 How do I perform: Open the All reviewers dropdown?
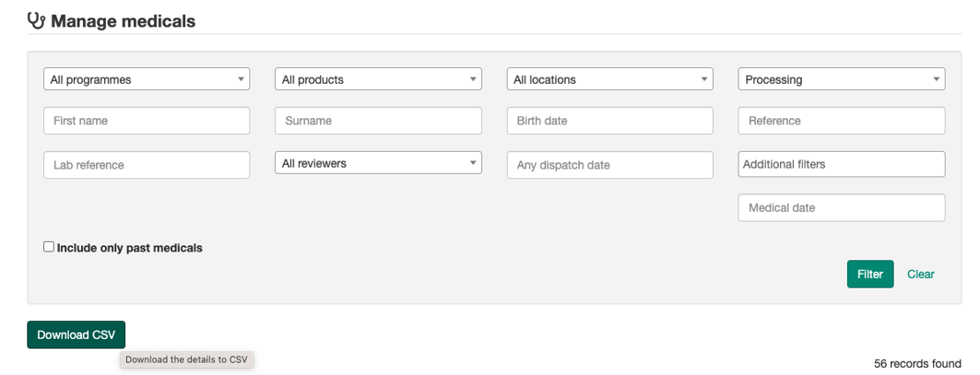378,163
